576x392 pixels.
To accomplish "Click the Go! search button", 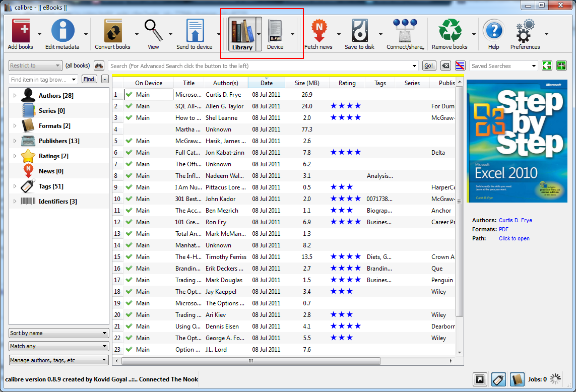I will tap(429, 66).
